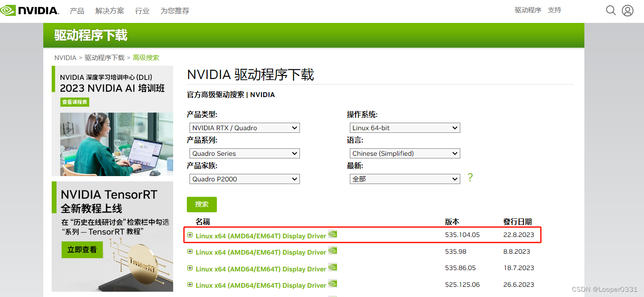This screenshot has width=644, height=297.
Task: Click the DLI training banner photo
Action: click(x=116, y=144)
